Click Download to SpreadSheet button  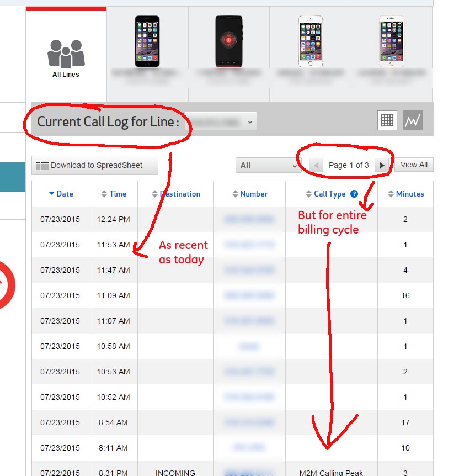coord(95,165)
